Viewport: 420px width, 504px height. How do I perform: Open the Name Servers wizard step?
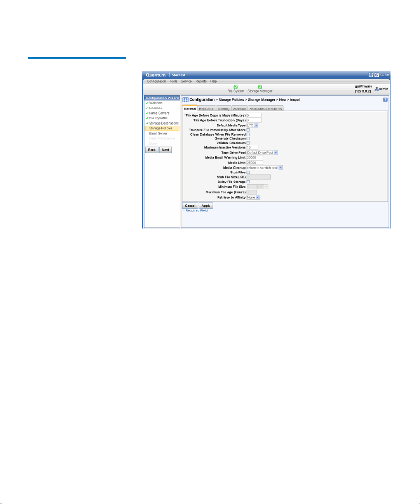click(159, 113)
